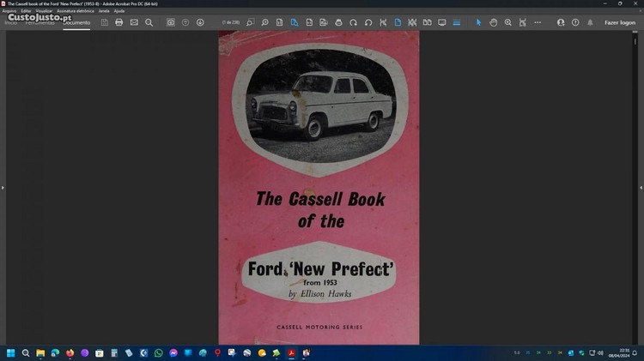Screen dimensions: 644x361
Task: Expand the right tools pane arrow
Action: point(641,187)
